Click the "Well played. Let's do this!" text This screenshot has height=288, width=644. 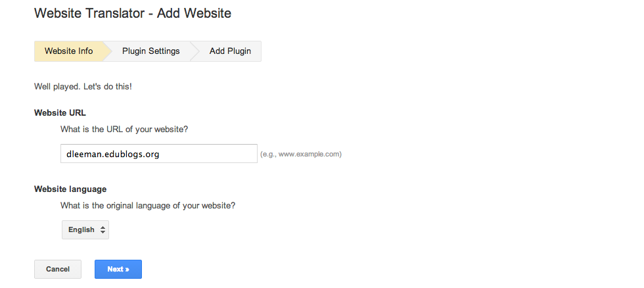point(87,87)
